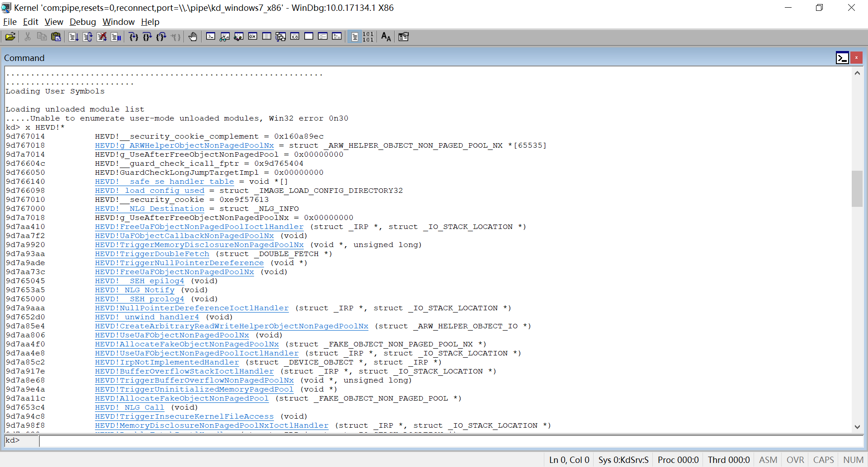Follow the HEVD!__safe_se_handler_table link
This screenshot has width=868, height=467.
(x=165, y=182)
